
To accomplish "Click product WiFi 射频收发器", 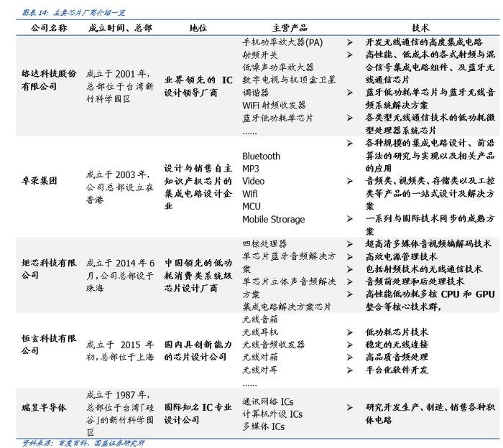I will 274,105.
